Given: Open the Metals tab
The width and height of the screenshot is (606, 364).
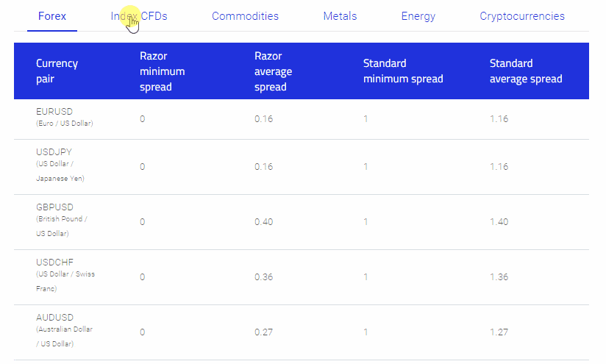Looking at the screenshot, I should [x=340, y=16].
